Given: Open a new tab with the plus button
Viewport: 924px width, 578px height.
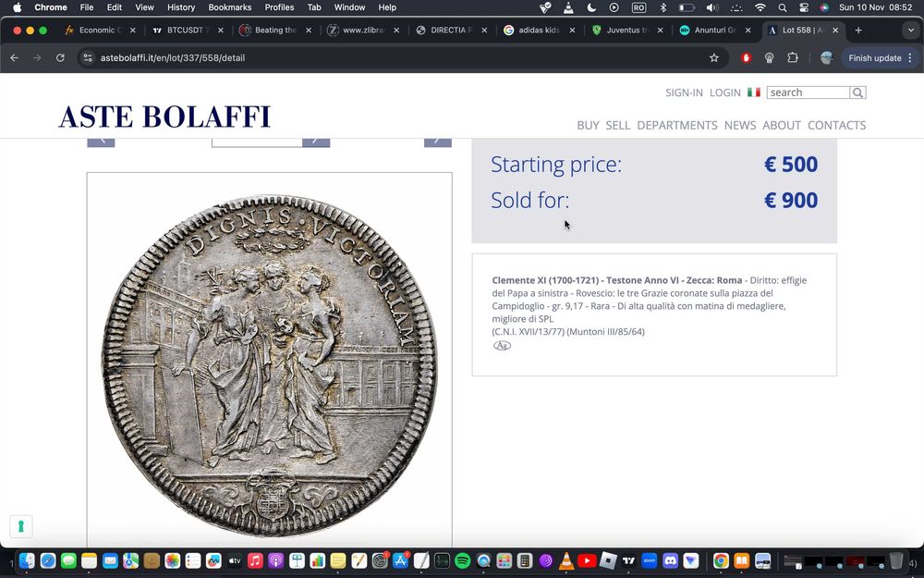Looking at the screenshot, I should (x=858, y=31).
